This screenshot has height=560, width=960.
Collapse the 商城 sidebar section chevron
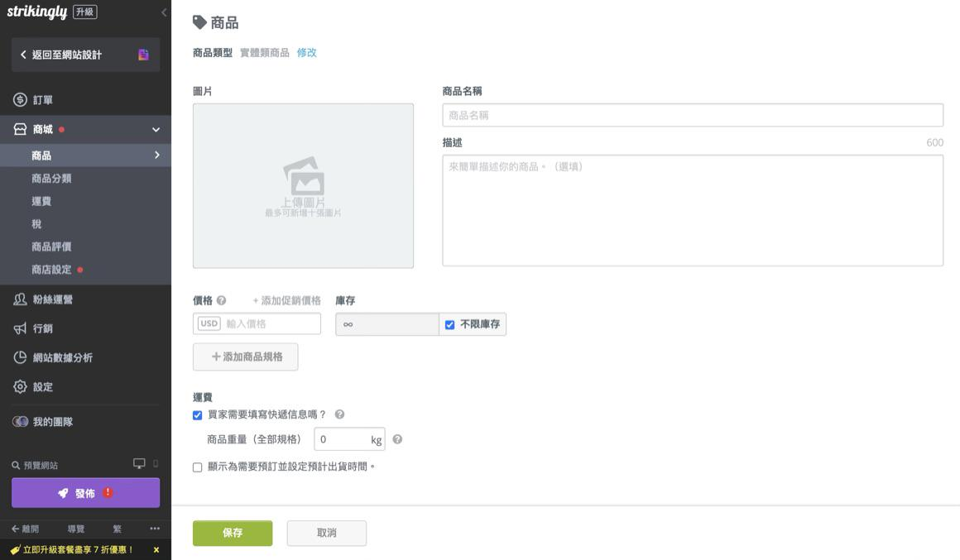(x=156, y=130)
